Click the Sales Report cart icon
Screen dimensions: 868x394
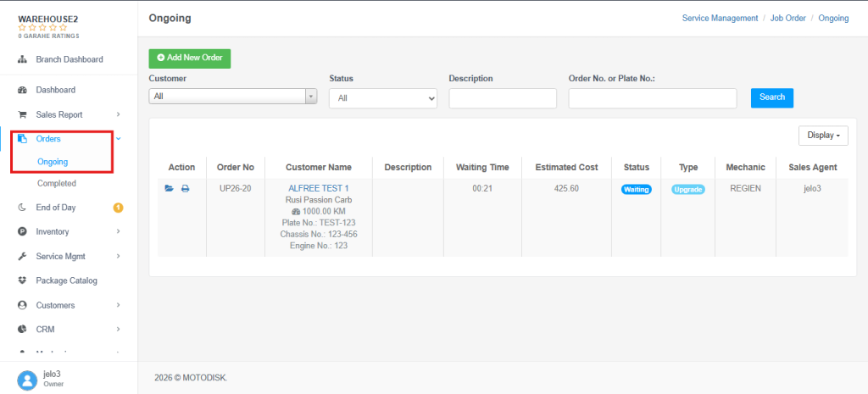click(23, 114)
